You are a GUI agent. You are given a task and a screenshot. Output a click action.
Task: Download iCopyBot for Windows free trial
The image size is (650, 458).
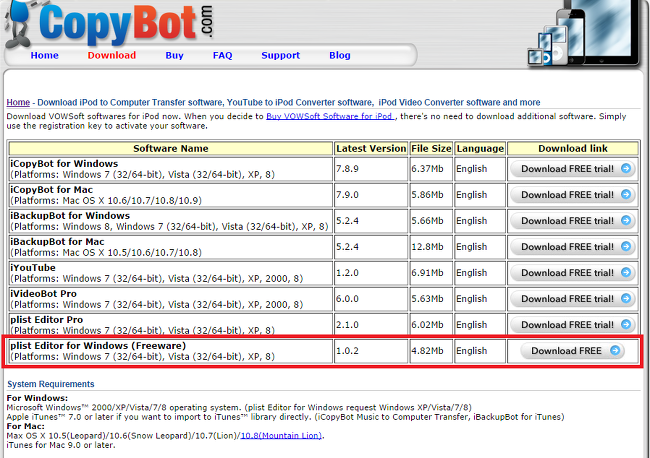pyautogui.click(x=572, y=169)
